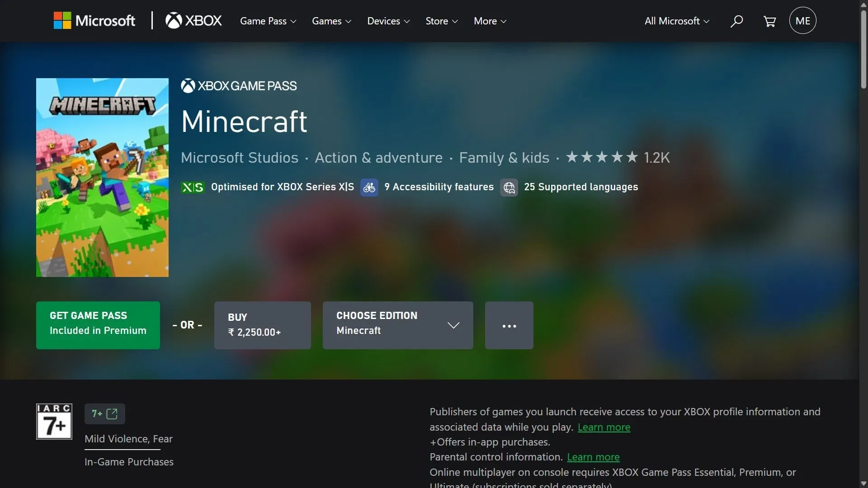Click the Buy ₹ 2,250.00+ button
This screenshot has width=868, height=488.
pyautogui.click(x=263, y=325)
